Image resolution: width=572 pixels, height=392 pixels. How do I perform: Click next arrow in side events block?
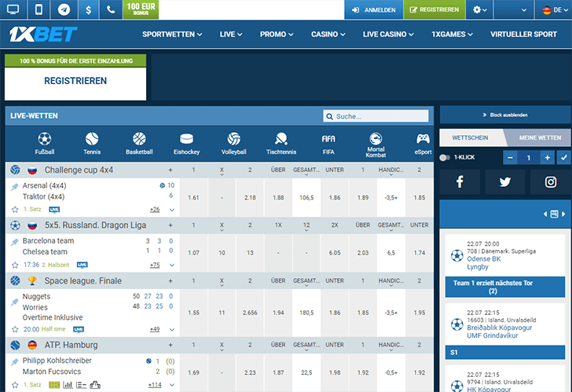[563, 214]
